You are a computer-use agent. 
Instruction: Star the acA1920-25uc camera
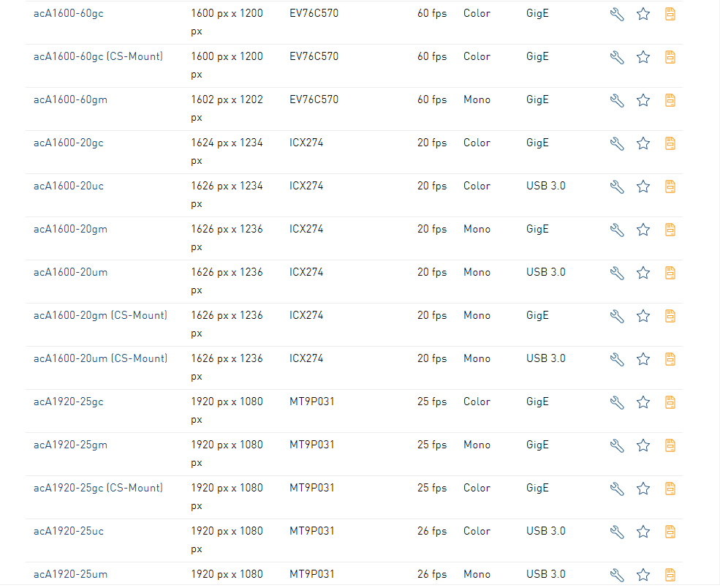(643, 532)
